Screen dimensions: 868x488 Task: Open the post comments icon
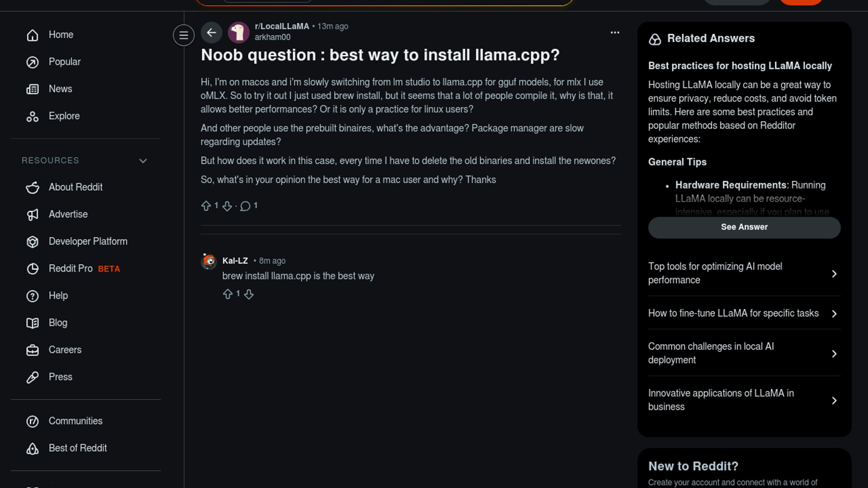tap(245, 206)
